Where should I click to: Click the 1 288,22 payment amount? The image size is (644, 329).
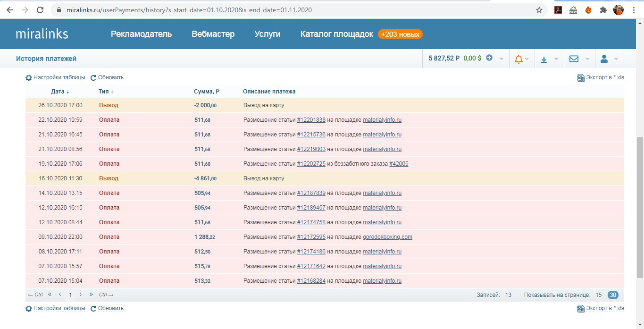[x=205, y=237]
